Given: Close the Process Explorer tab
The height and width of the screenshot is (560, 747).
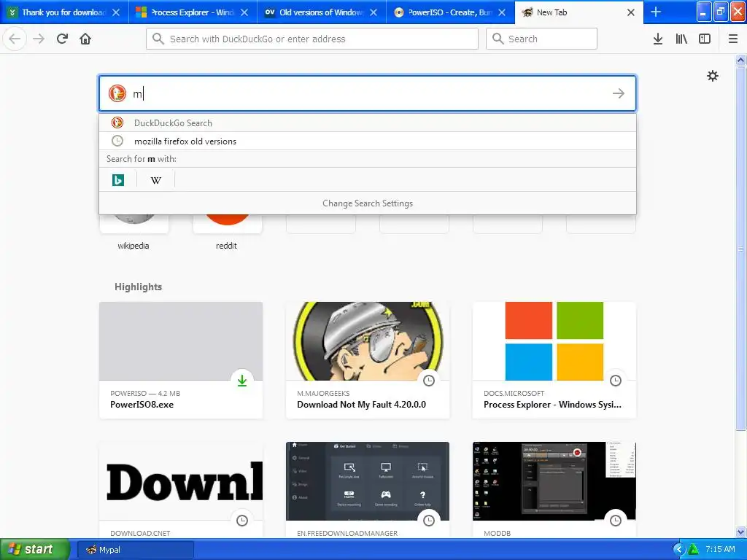Looking at the screenshot, I should (x=244, y=12).
